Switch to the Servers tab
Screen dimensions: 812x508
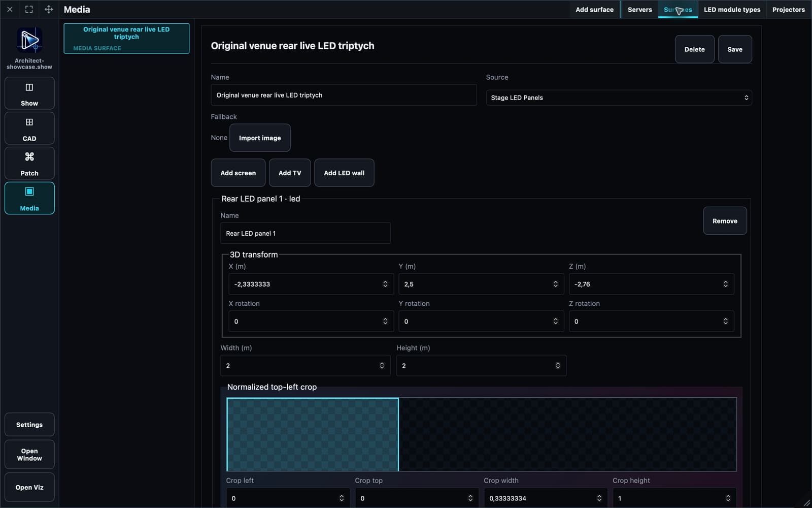click(x=639, y=9)
